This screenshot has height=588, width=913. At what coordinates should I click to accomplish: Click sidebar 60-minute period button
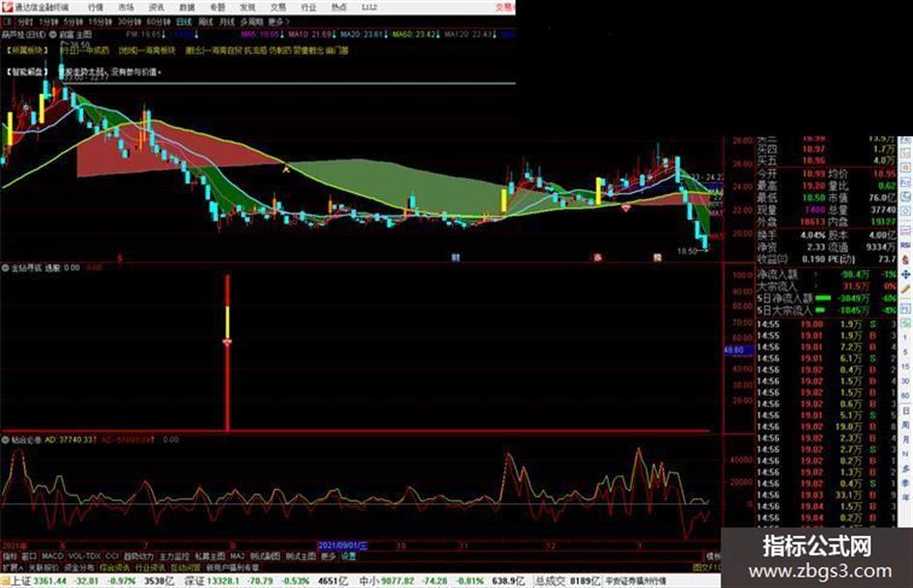coord(905,396)
